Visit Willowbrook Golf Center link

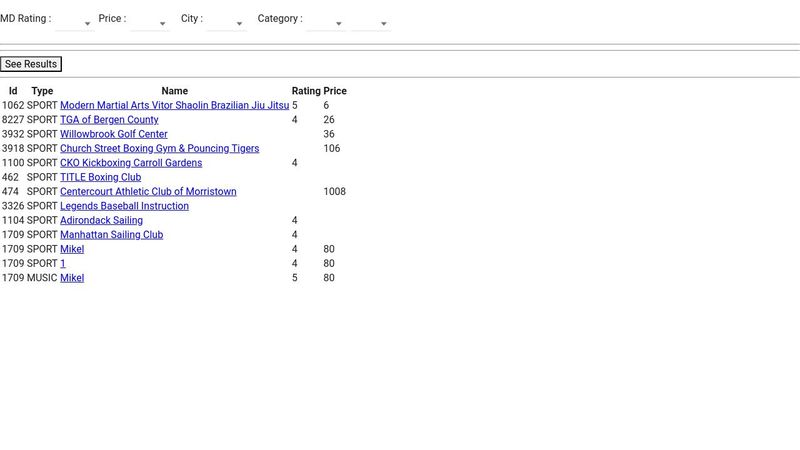[x=113, y=134]
